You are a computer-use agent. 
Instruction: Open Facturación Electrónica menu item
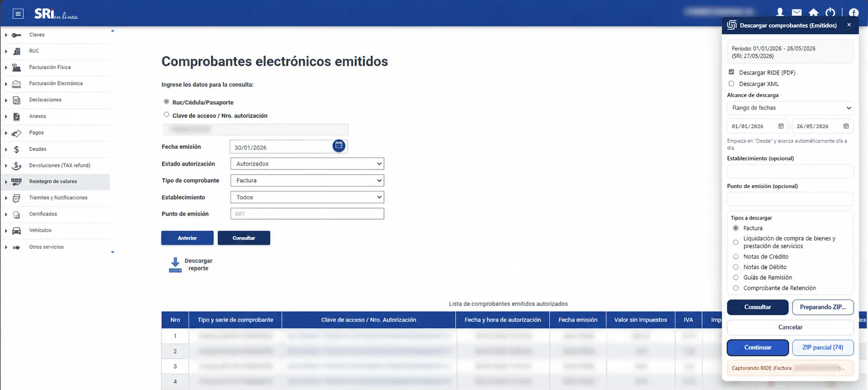coord(56,84)
